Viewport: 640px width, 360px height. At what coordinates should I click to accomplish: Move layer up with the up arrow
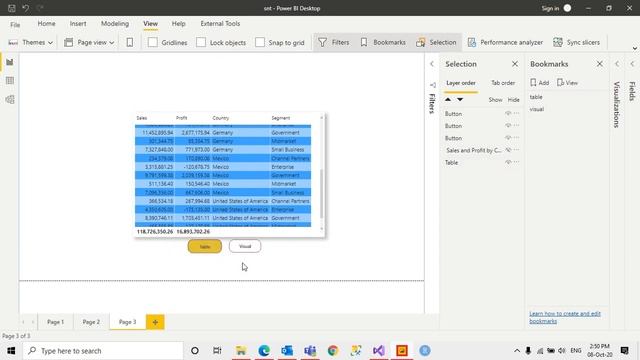(448, 100)
